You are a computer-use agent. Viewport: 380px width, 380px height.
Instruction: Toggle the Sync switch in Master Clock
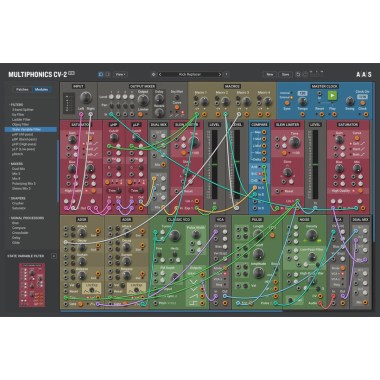coord(287,103)
